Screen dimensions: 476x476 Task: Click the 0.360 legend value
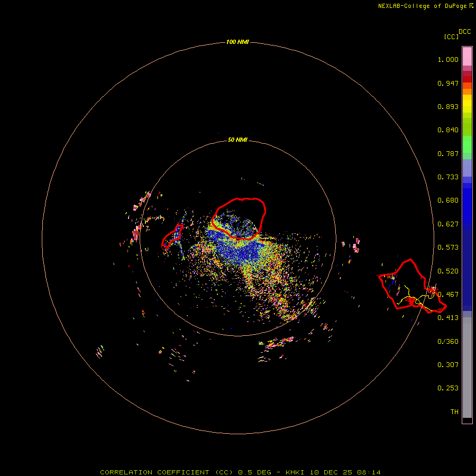[448, 342]
